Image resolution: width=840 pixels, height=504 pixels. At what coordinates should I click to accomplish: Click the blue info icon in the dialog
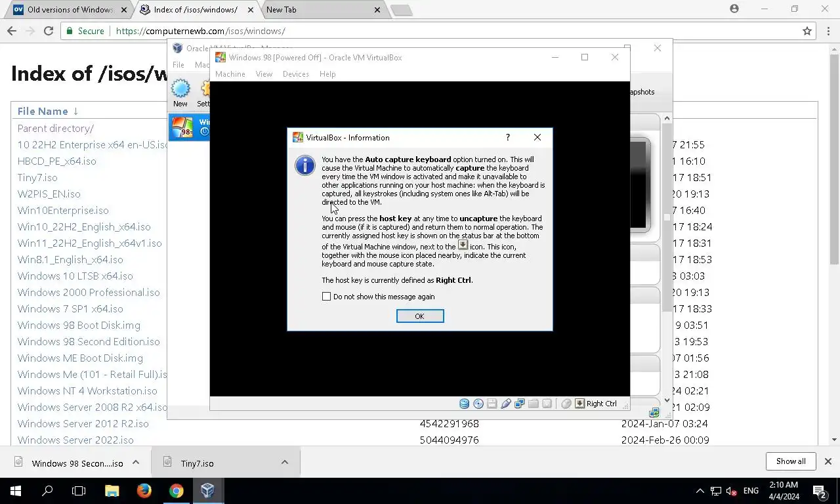click(305, 165)
